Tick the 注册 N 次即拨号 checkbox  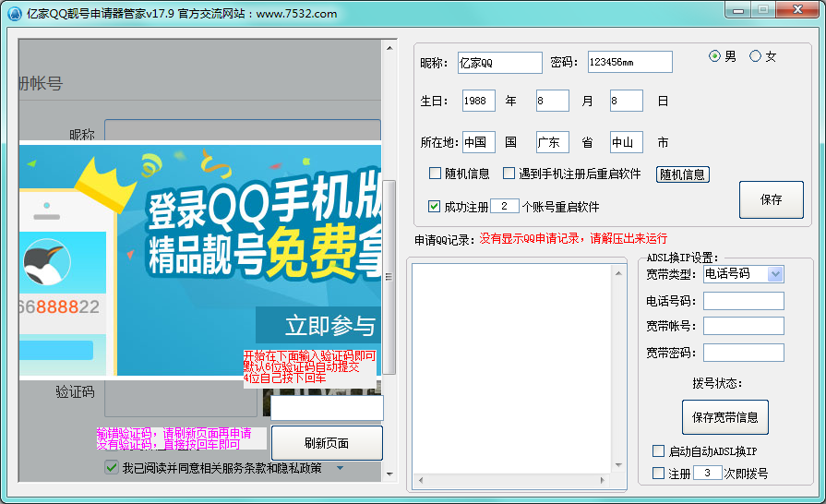[658, 473]
